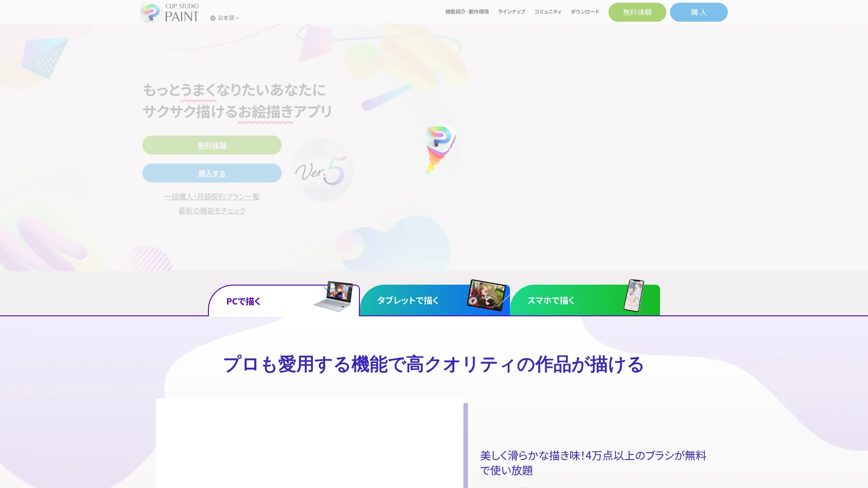Open the 日本語 language dropdown
Screen dimensions: 868x488
tap(225, 18)
